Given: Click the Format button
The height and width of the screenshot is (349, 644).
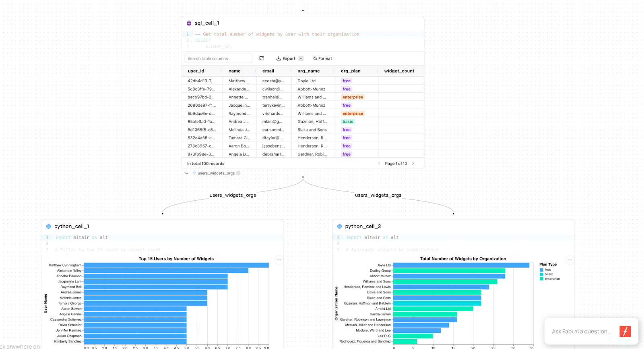Looking at the screenshot, I should [x=322, y=58].
